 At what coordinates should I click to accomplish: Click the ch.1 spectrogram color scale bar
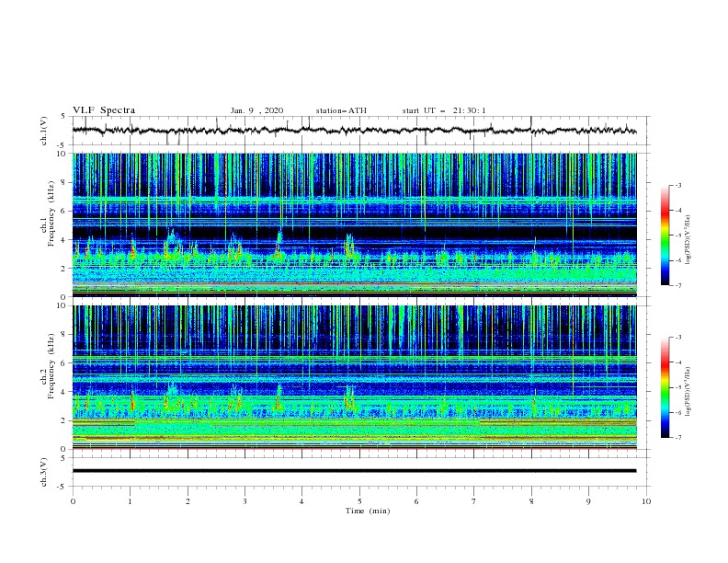tap(665, 236)
